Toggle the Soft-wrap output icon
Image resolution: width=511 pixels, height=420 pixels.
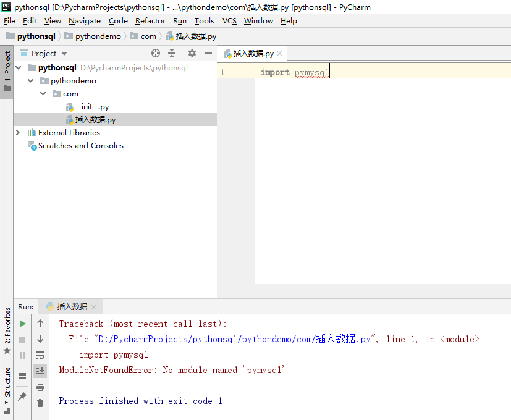(x=40, y=355)
